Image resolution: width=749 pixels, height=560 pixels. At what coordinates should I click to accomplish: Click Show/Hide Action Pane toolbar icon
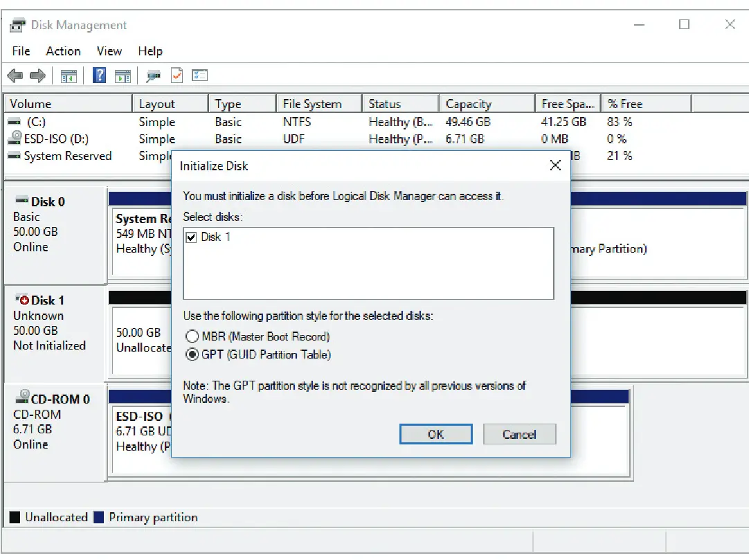click(x=123, y=75)
